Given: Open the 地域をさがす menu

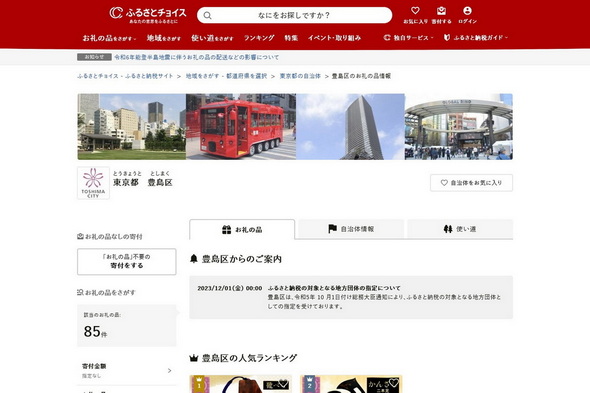Looking at the screenshot, I should [164, 38].
